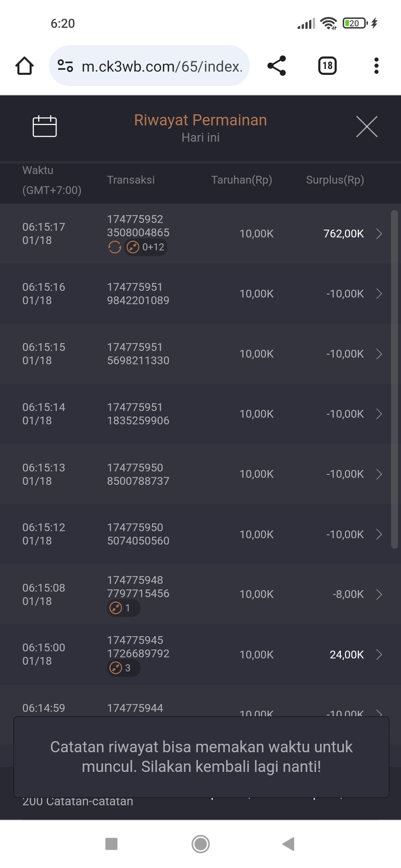The height and width of the screenshot is (868, 401).
Task: Tap the respin circle icon on first transaction
Action: pyautogui.click(x=115, y=247)
